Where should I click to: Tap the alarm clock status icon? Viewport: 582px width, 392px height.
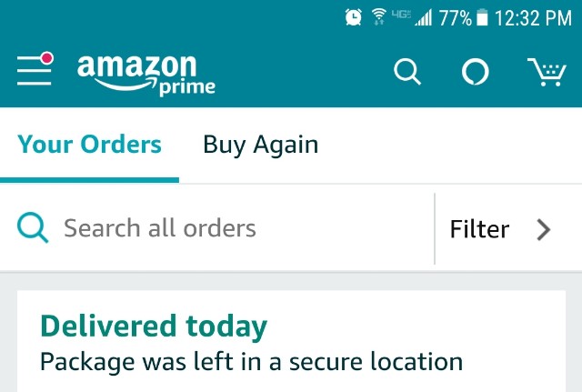(354, 17)
